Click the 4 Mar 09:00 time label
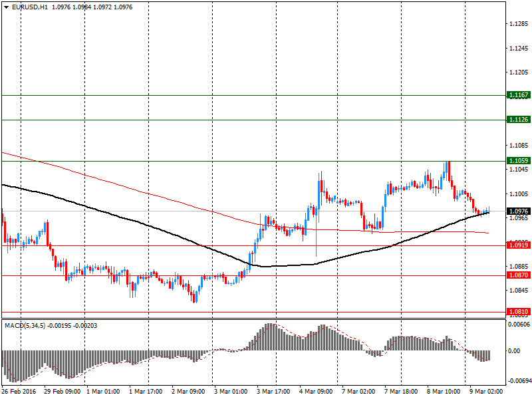This screenshot has height=399, width=532. click(x=316, y=392)
